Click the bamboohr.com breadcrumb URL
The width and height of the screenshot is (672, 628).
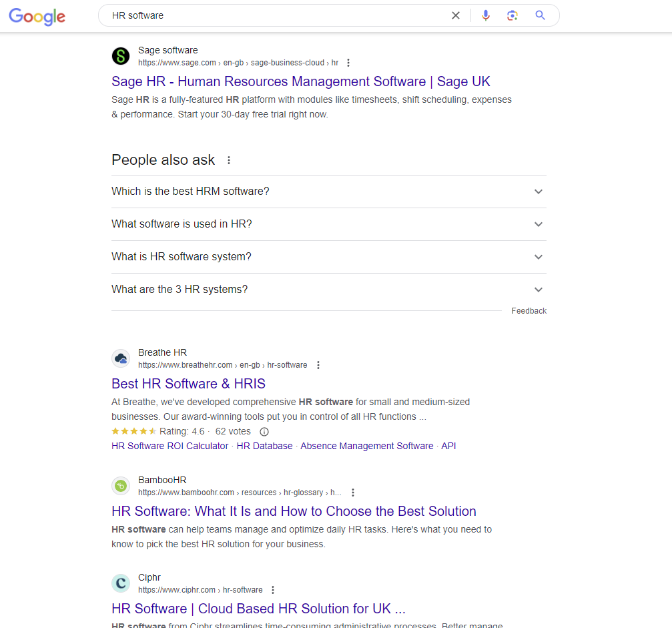point(240,493)
